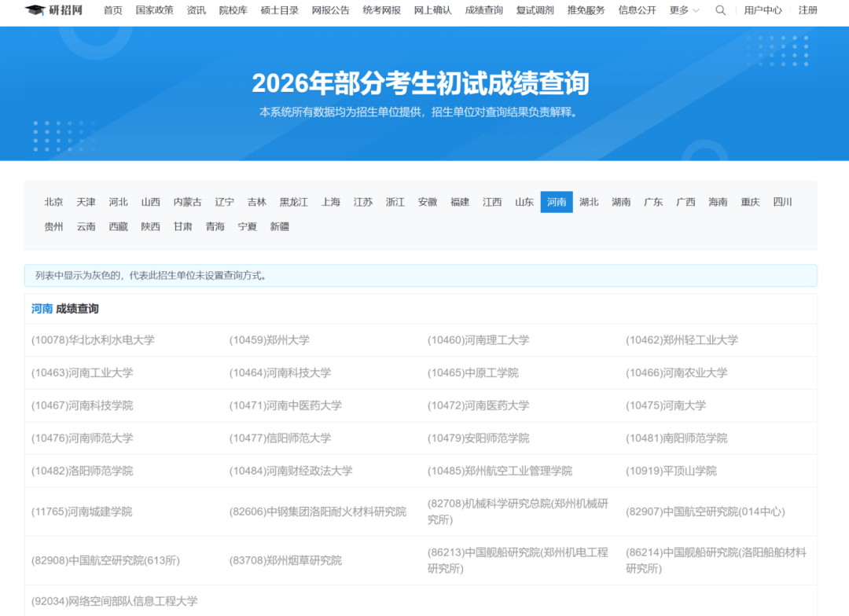The image size is (849, 616).
Task: Click the 注册 link at top right
Action: point(807,10)
